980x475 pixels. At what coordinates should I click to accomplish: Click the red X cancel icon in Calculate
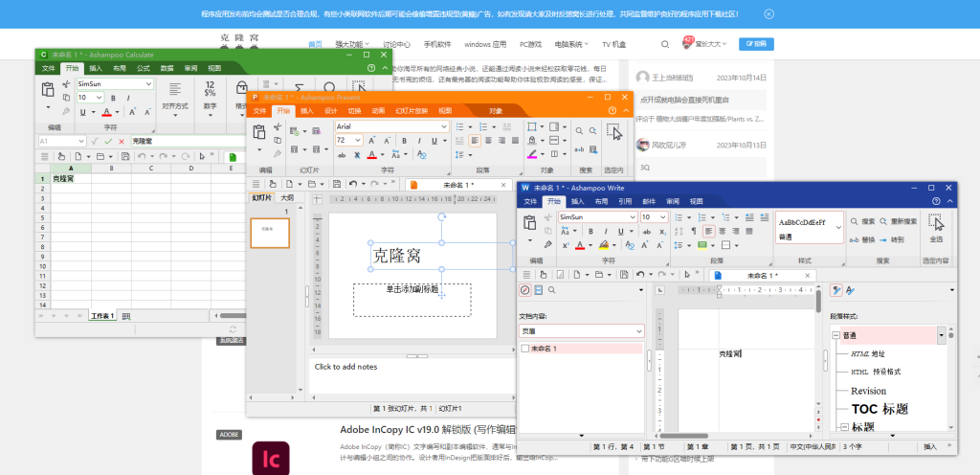pos(122,142)
